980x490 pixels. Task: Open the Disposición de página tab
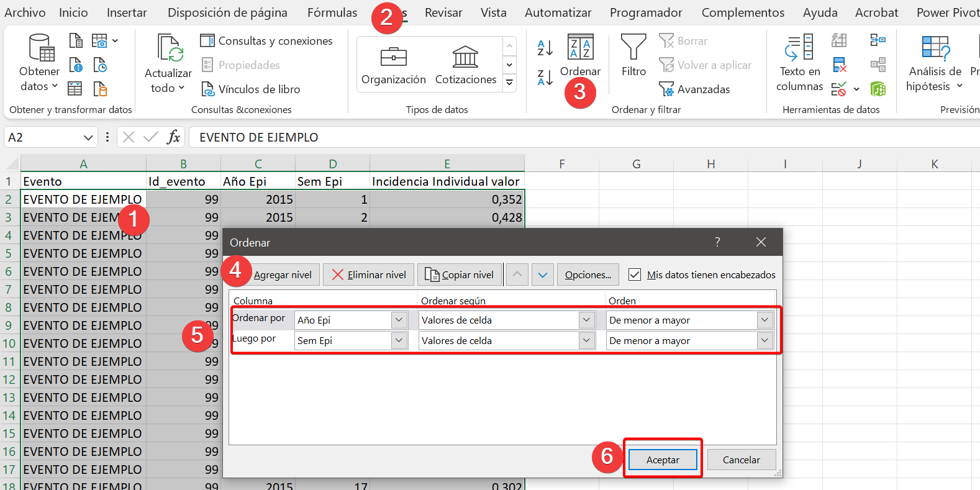[x=227, y=12]
